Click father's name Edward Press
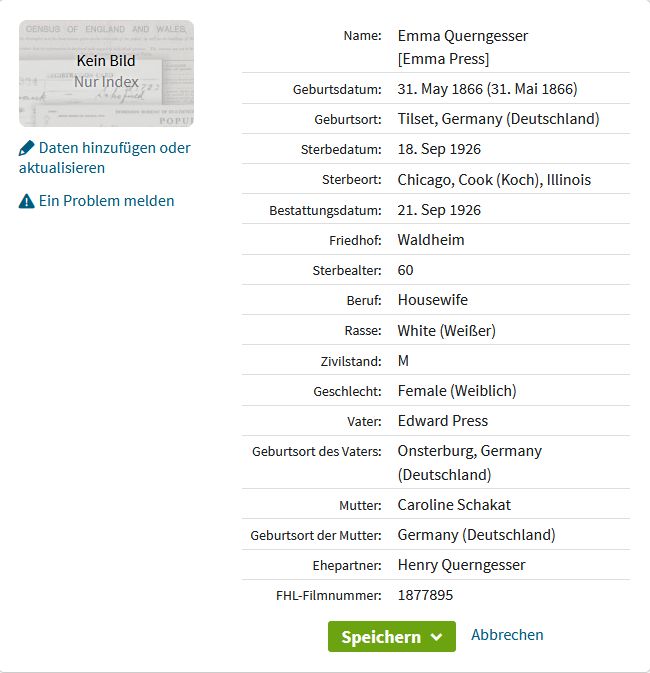 442,421
